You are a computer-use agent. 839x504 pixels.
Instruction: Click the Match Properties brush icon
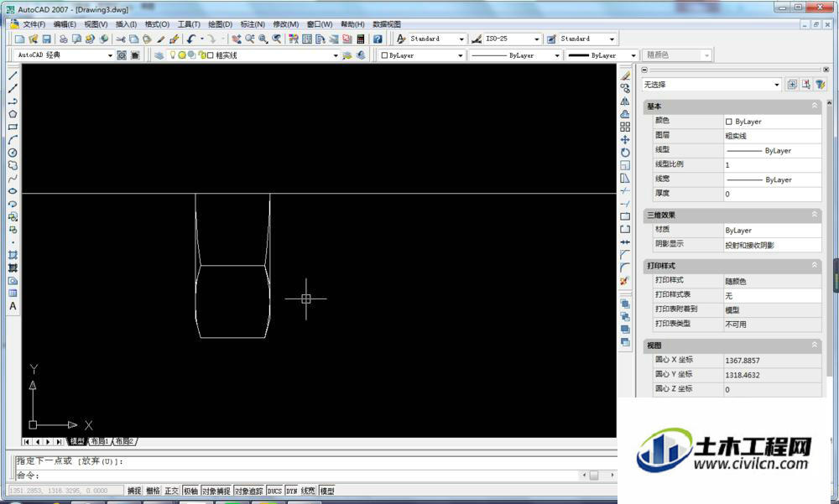point(160,39)
